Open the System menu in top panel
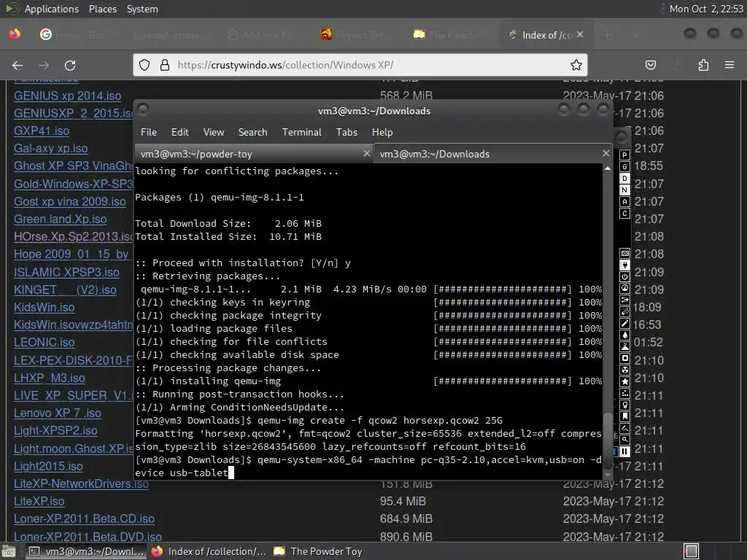 pyautogui.click(x=142, y=9)
